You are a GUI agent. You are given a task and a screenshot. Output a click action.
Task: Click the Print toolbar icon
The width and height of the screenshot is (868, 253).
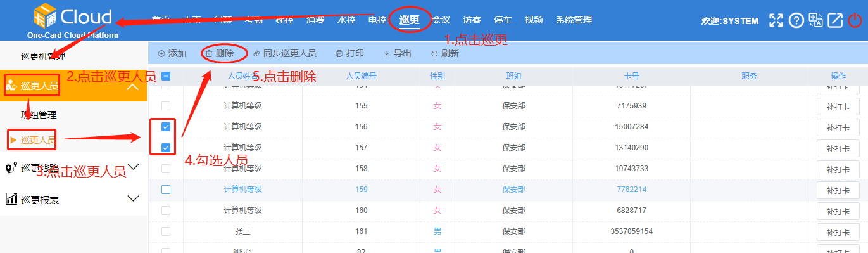[x=339, y=54]
